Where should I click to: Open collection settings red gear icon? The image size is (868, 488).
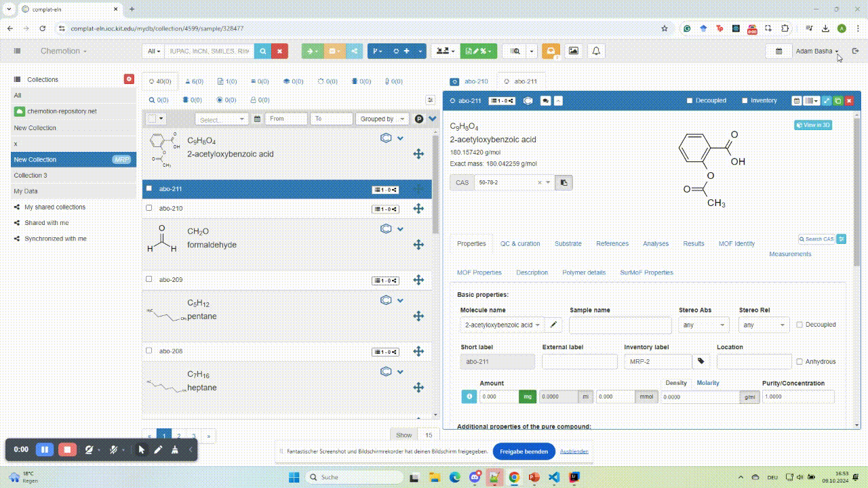coord(129,79)
